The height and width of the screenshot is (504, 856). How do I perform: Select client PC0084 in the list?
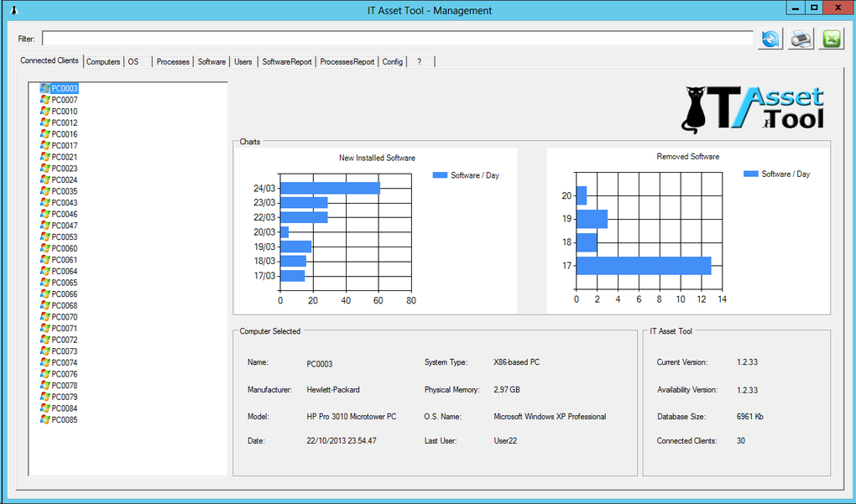pos(65,408)
